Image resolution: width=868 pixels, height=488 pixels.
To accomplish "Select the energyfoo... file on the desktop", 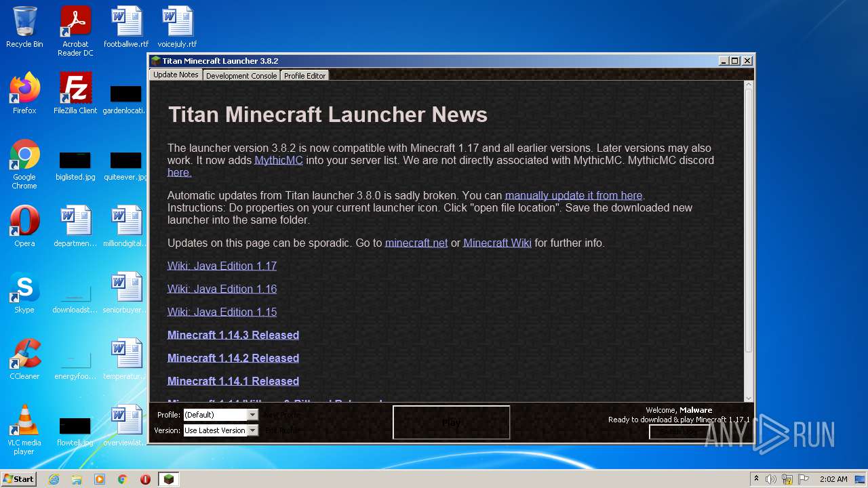I will click(75, 365).
